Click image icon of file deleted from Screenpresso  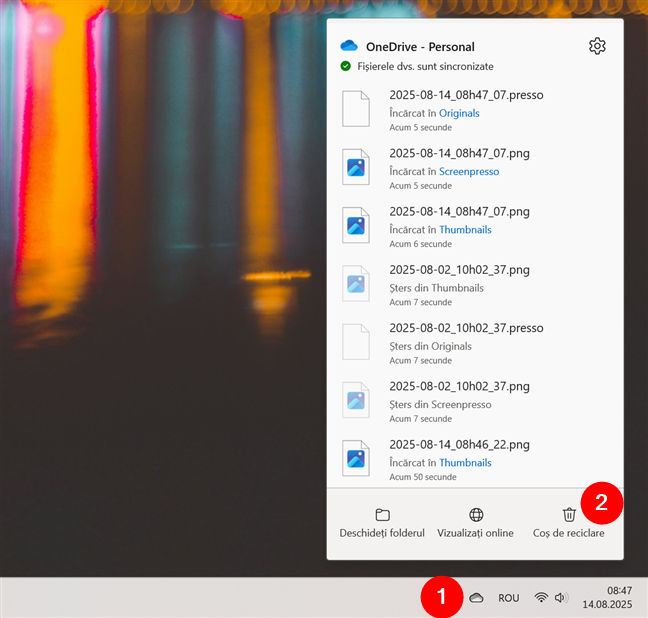pyautogui.click(x=356, y=400)
